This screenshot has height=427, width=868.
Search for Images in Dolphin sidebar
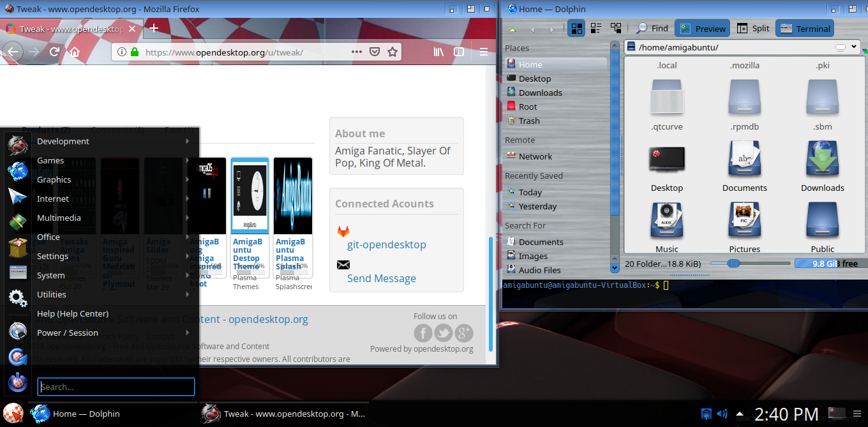click(555, 256)
